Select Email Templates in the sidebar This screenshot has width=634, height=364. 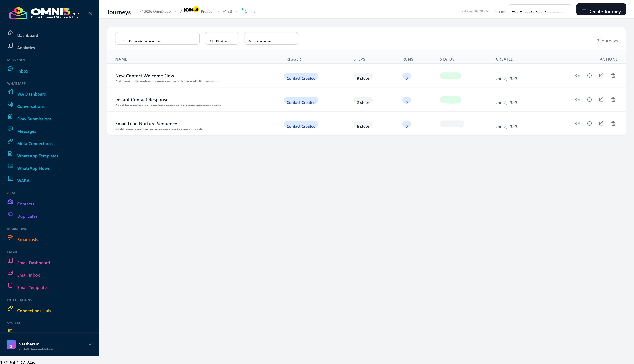point(33,288)
